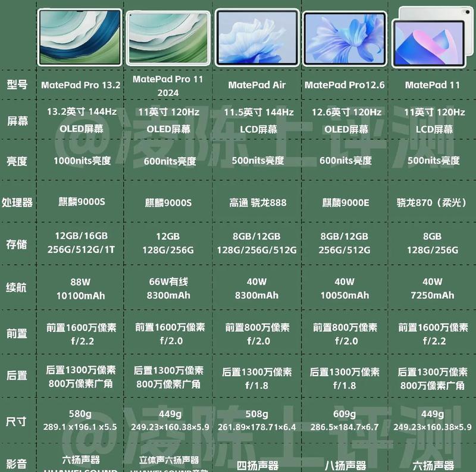Select the '影音' row header

click(x=17, y=464)
